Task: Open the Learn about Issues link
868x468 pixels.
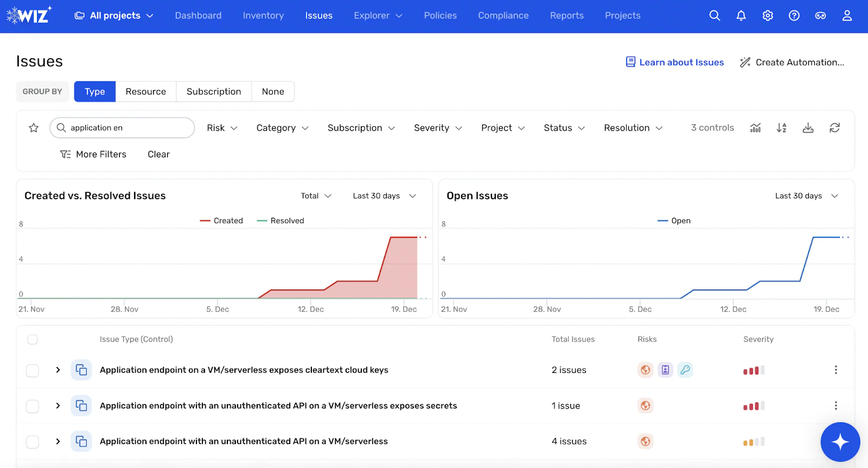Action: tap(675, 62)
